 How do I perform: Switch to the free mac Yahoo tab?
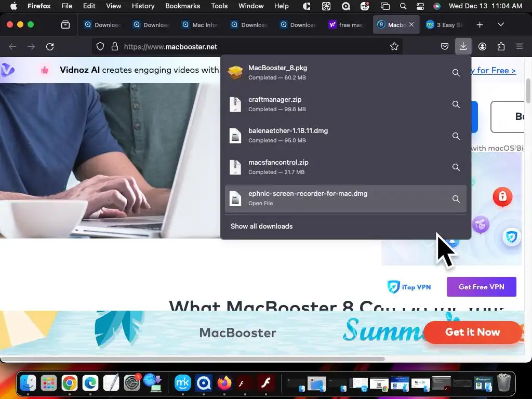tap(346, 25)
